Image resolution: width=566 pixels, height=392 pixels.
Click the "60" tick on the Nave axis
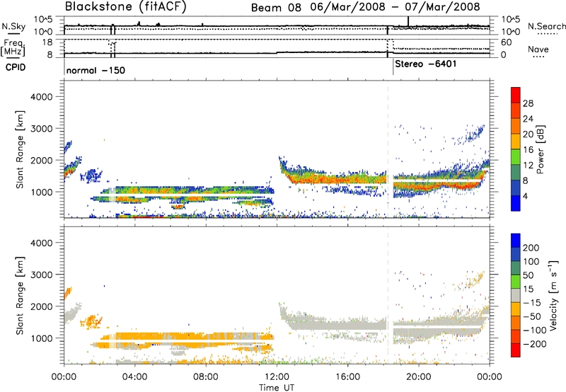point(507,42)
